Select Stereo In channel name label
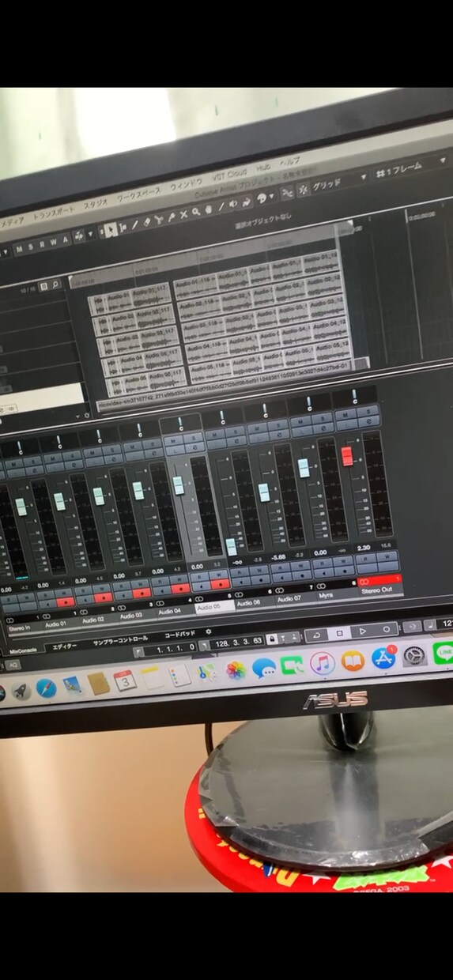The height and width of the screenshot is (980, 453). pos(19,628)
